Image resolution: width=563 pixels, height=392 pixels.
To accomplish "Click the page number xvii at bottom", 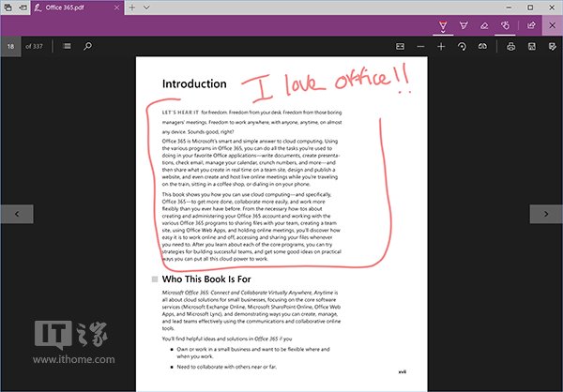I will (x=403, y=372).
